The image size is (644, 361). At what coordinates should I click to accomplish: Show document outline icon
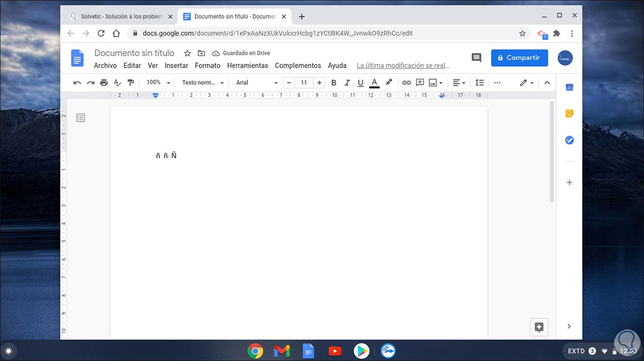coord(80,118)
